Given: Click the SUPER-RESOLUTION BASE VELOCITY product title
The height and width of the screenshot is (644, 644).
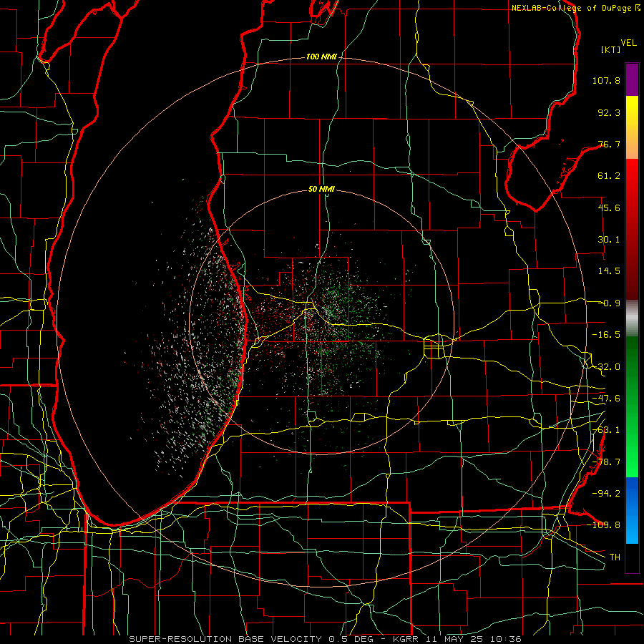Looking at the screenshot, I should click(x=225, y=639).
